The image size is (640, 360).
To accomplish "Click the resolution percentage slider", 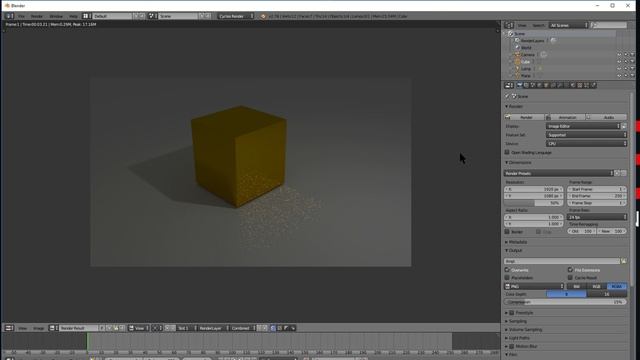I will pos(534,203).
